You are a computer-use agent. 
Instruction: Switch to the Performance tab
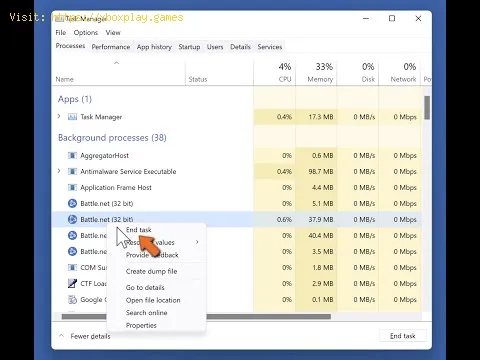(111, 47)
